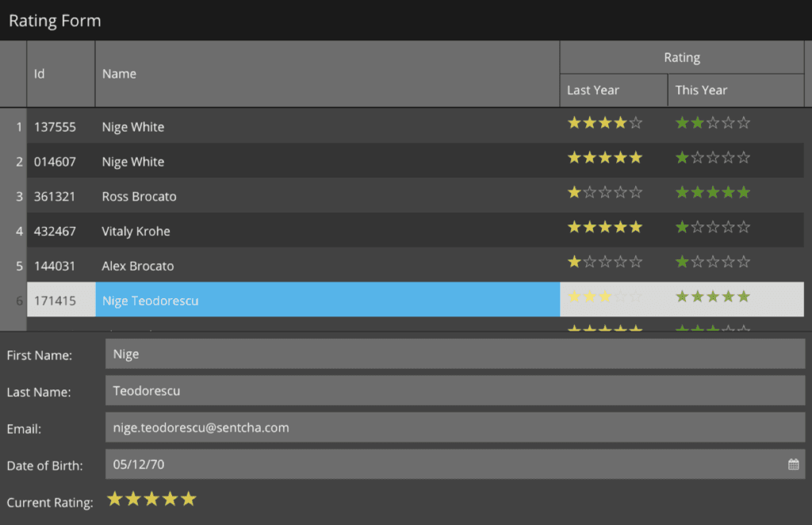Click the Rating group column header
812x525 pixels.
tap(682, 57)
